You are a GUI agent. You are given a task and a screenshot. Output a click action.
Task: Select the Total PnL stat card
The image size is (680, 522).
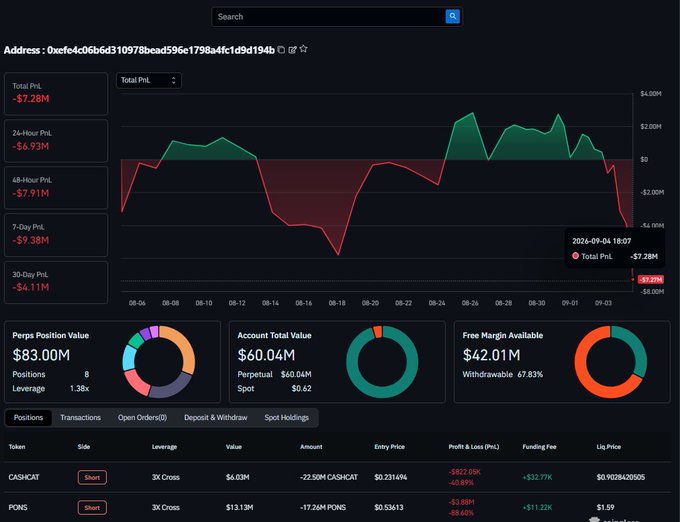56,93
